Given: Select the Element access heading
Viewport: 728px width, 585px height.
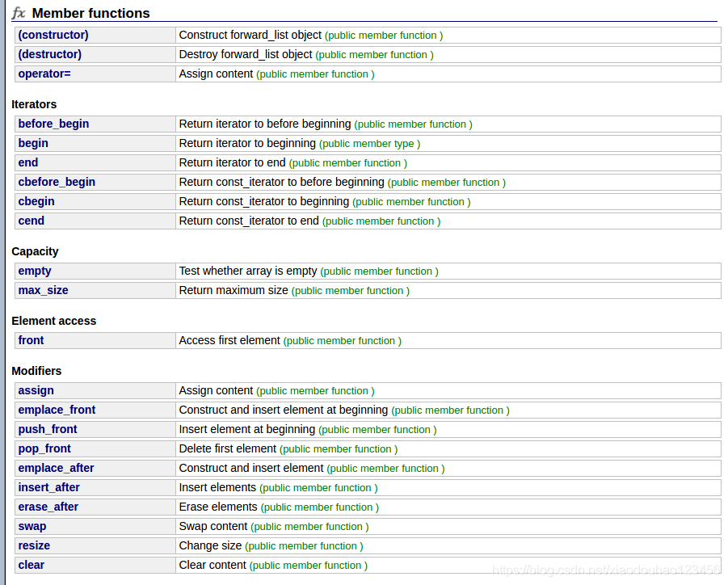Looking at the screenshot, I should pyautogui.click(x=54, y=322).
